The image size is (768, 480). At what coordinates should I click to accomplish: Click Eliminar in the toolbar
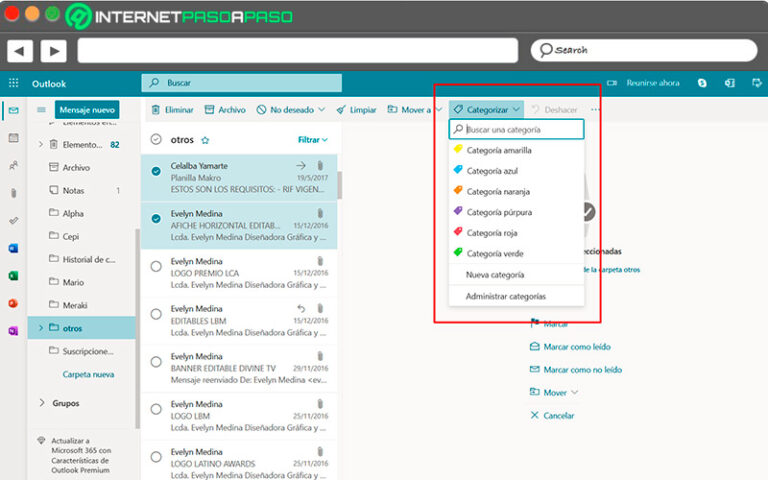coord(172,110)
